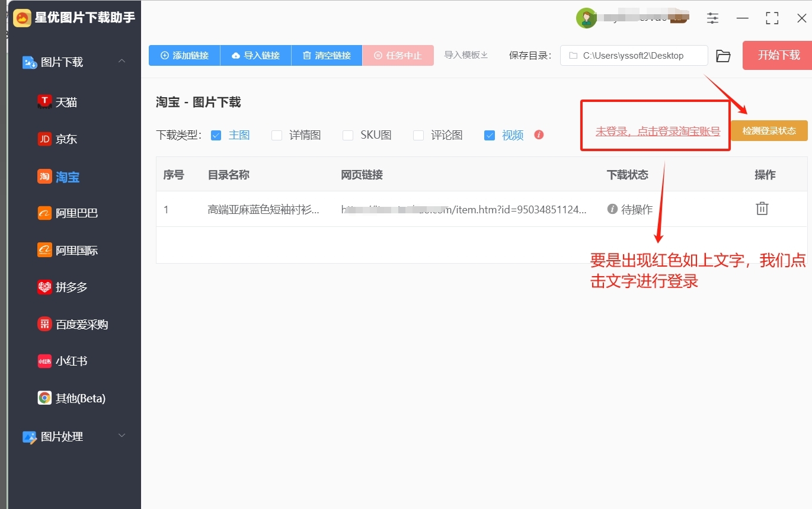Expand the 图片处理 section chevron

pos(122,436)
